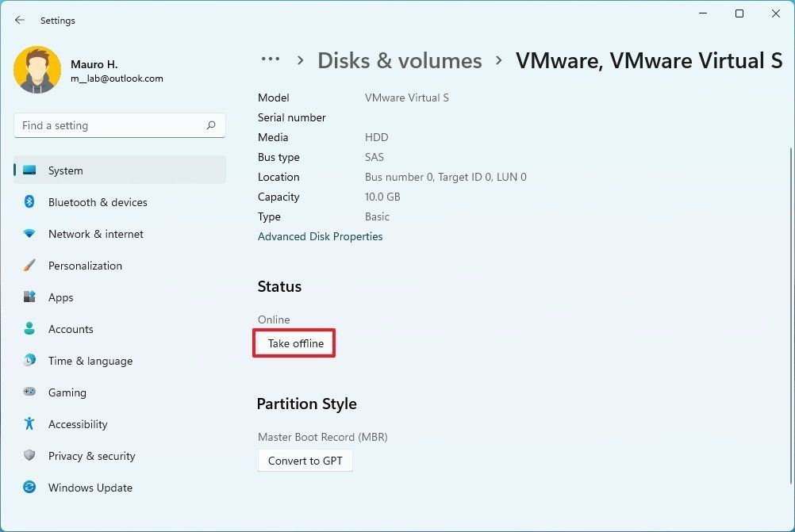Open Network & internet settings

click(95, 234)
